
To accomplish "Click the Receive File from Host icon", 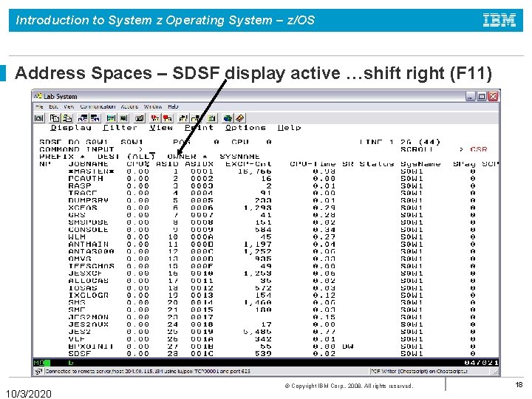I will [x=95, y=118].
